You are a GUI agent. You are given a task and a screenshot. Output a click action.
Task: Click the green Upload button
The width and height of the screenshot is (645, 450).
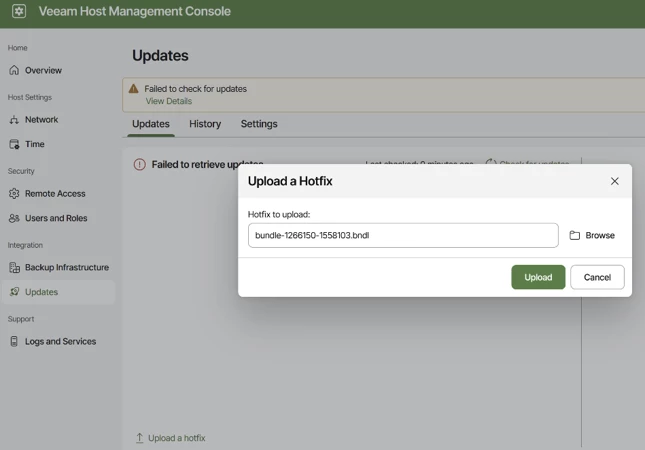pos(538,277)
